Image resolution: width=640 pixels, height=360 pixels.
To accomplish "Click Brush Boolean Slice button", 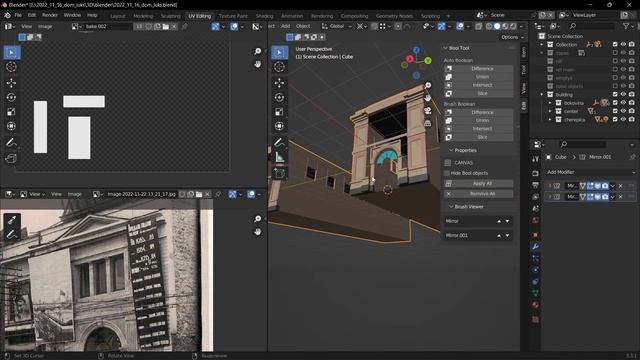I will tap(478, 137).
